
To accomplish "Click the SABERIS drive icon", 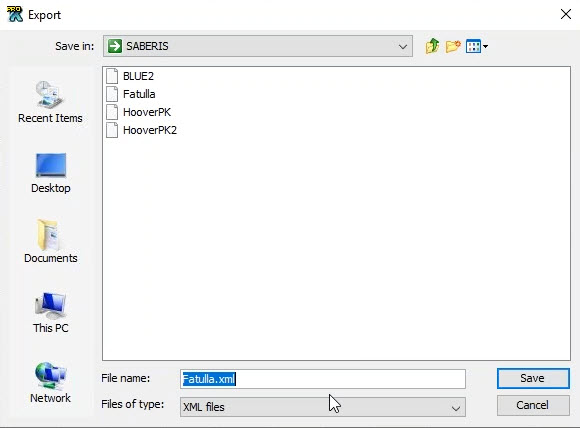I will coord(115,46).
